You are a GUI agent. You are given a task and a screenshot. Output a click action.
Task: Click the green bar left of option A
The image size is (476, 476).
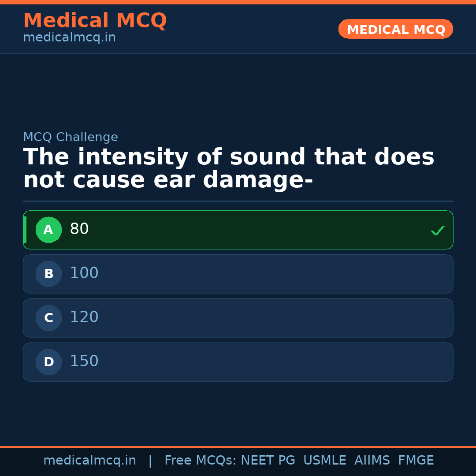point(25,230)
